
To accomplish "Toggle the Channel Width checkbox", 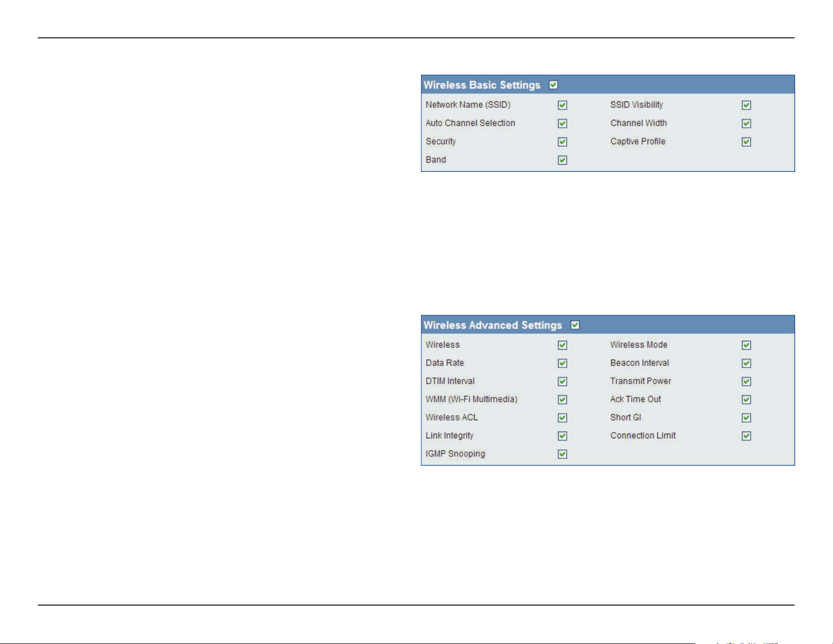I will (746, 124).
